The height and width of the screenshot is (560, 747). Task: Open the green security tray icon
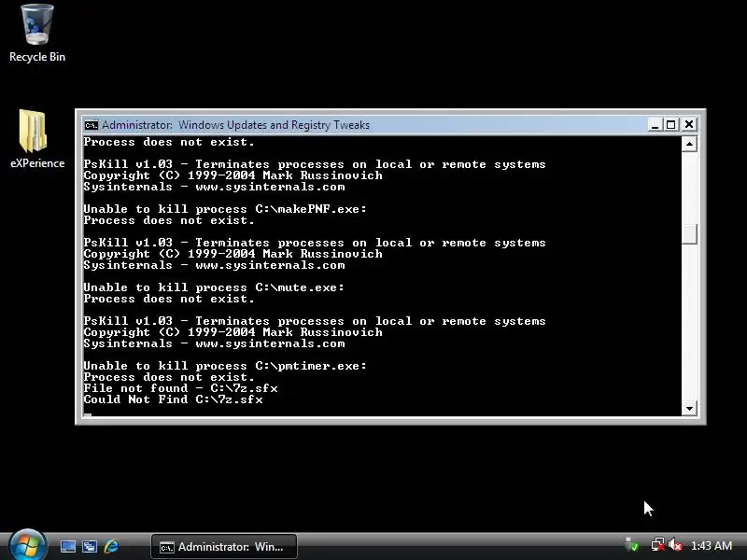[632, 545]
